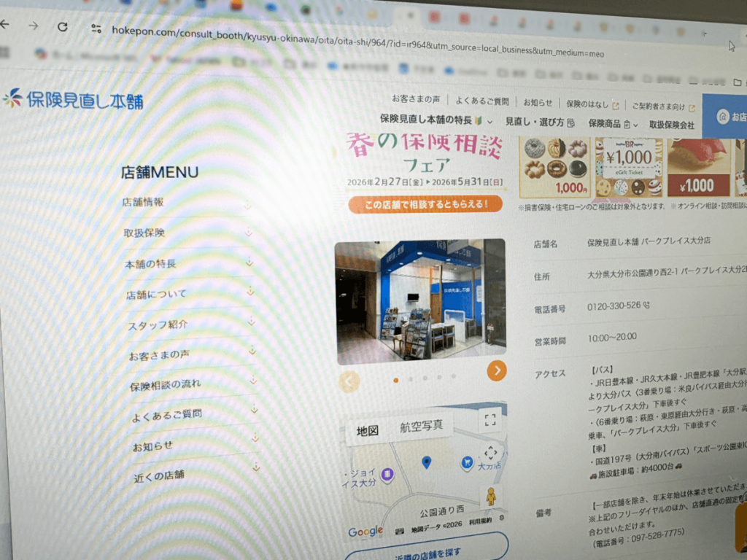Toggle map fullscreen icon
747x560 pixels.
tap(490, 420)
